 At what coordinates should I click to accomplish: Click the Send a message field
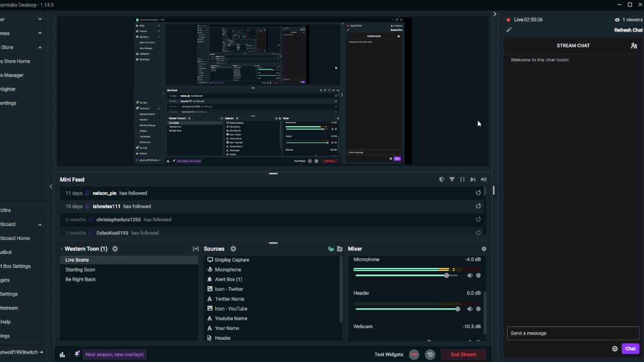click(x=574, y=333)
